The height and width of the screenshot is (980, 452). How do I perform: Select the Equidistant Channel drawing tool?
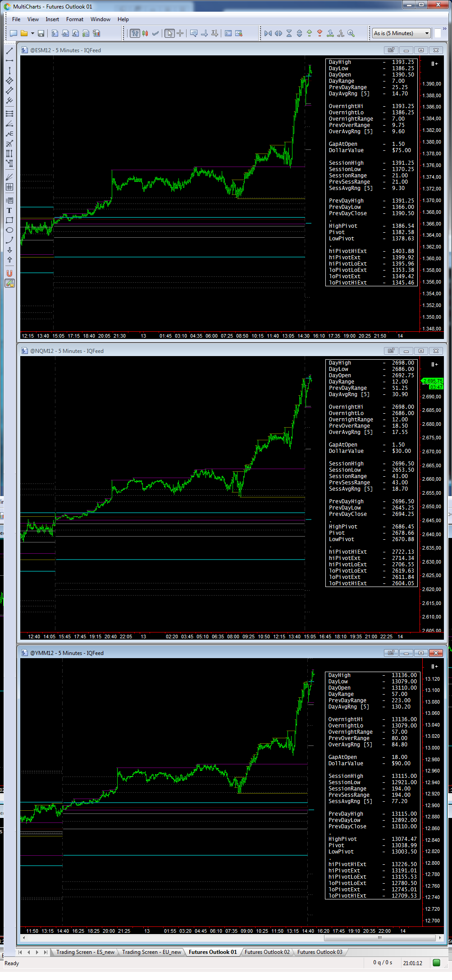pos(9,90)
